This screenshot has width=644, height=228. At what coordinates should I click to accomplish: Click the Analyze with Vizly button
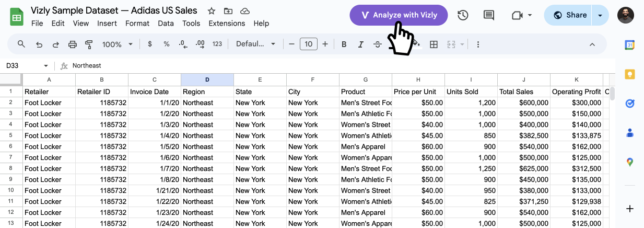(399, 15)
